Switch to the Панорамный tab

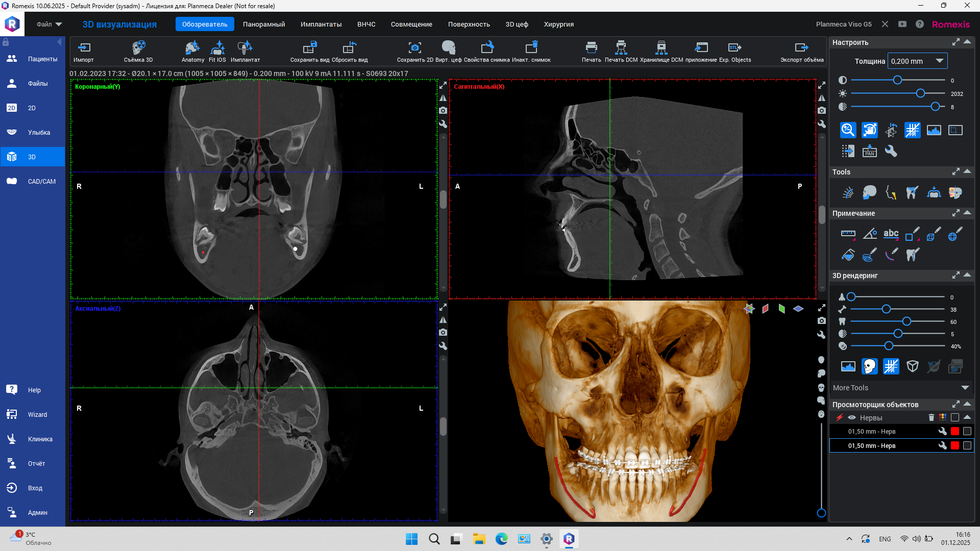click(x=264, y=24)
